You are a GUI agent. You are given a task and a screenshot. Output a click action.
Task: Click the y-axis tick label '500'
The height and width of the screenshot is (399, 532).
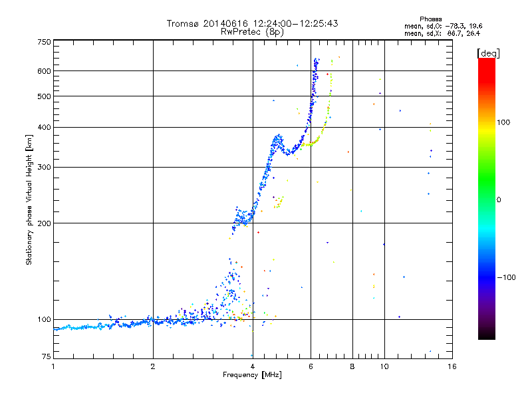click(45, 96)
